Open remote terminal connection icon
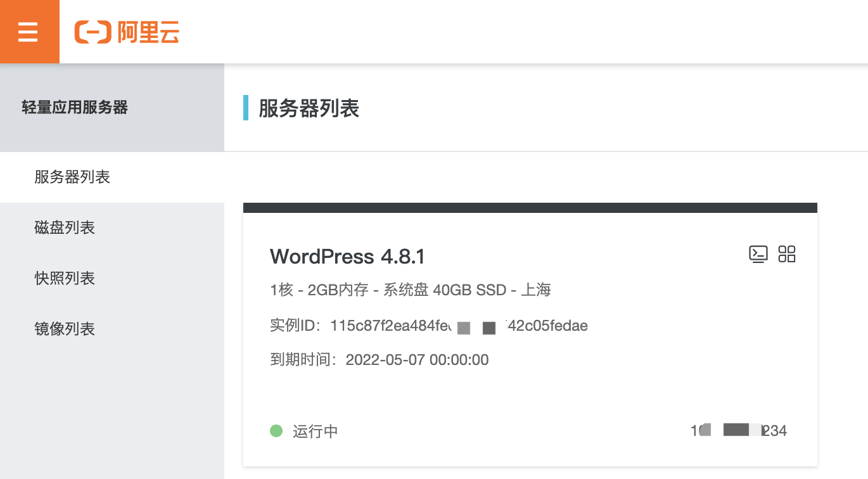Image resolution: width=868 pixels, height=479 pixels. (758, 254)
